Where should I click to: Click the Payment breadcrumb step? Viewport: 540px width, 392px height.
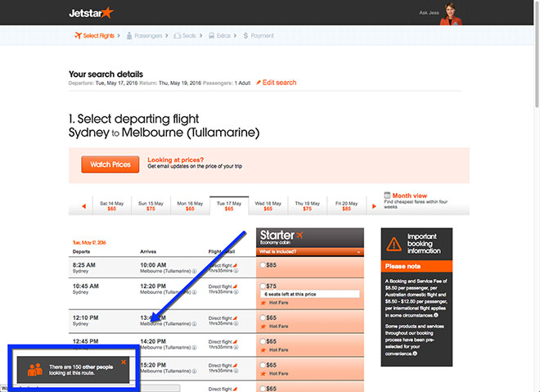click(x=259, y=36)
